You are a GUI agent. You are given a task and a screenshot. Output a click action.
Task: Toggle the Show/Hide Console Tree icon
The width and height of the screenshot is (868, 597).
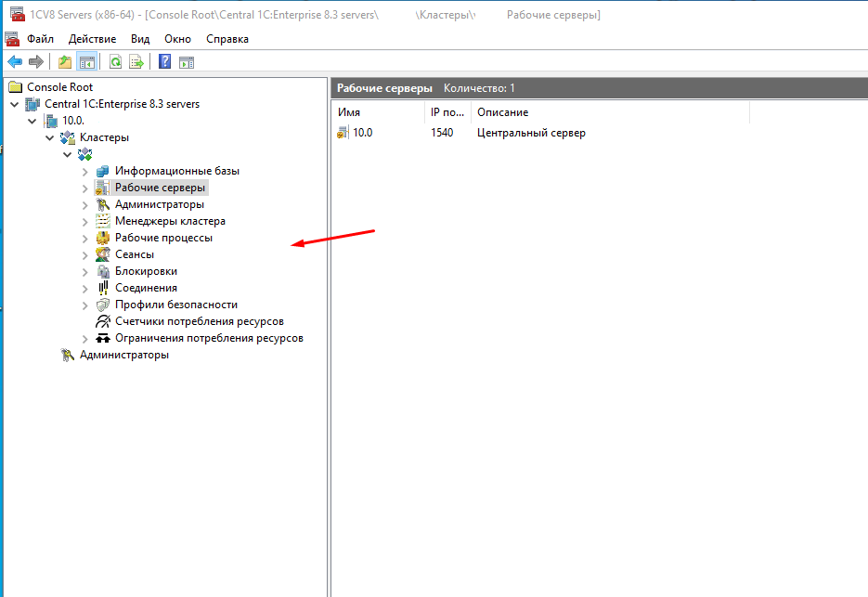pyautogui.click(x=86, y=62)
